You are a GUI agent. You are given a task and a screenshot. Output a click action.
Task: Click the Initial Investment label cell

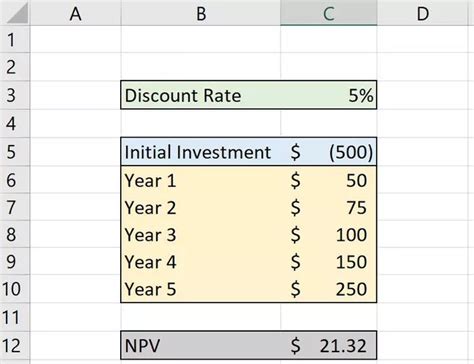(x=201, y=152)
